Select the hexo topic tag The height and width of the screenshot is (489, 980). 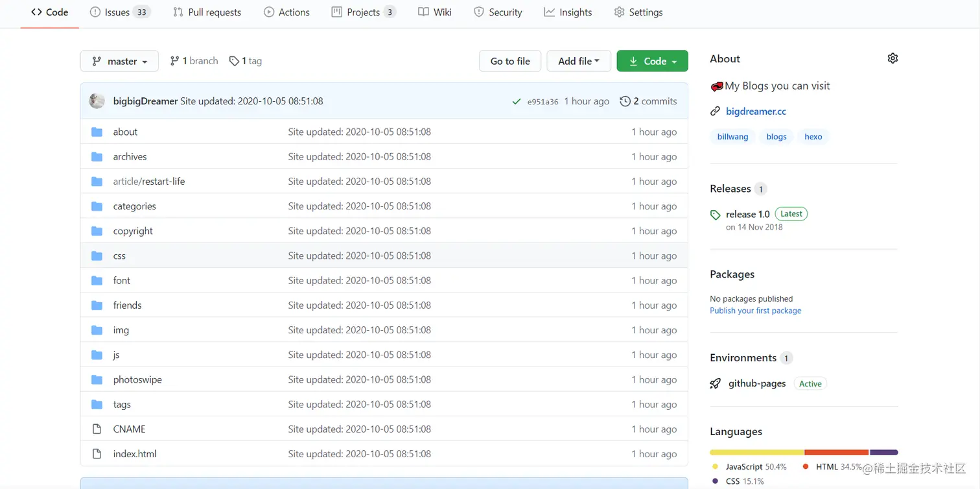(x=813, y=137)
